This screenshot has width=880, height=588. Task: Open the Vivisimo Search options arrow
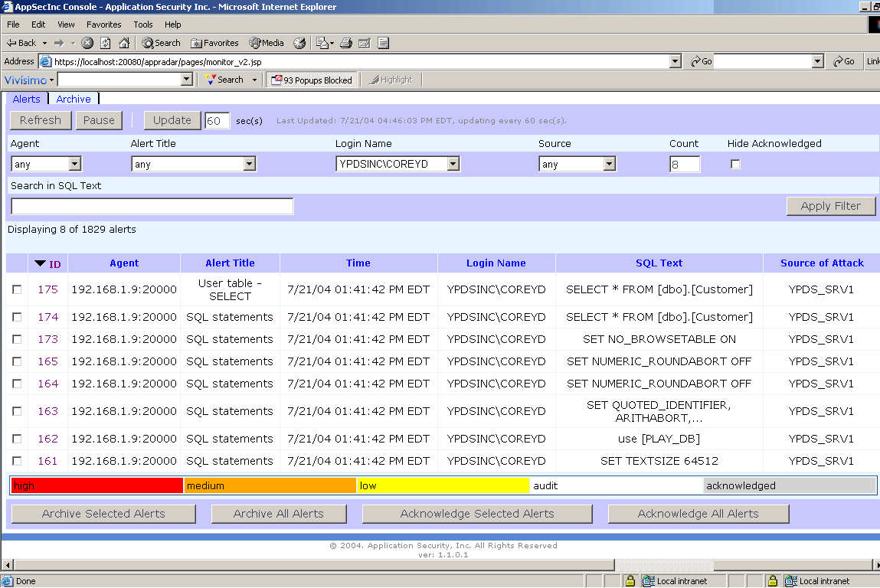(x=254, y=80)
